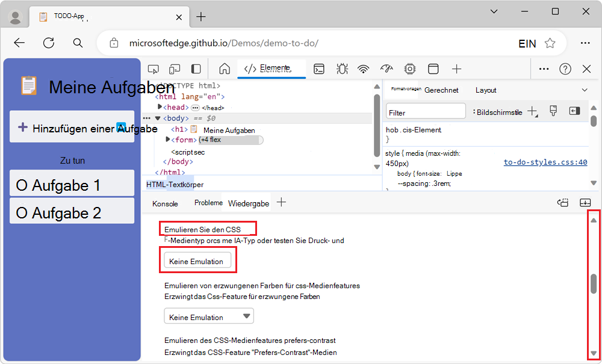This screenshot has height=364, width=602.
Task: Open the performance gauge panel
Action: coord(386,69)
